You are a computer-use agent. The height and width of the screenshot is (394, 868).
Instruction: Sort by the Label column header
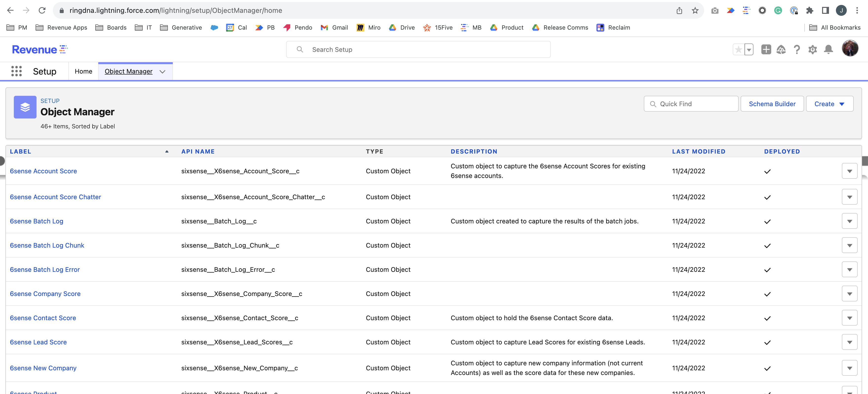click(20, 152)
